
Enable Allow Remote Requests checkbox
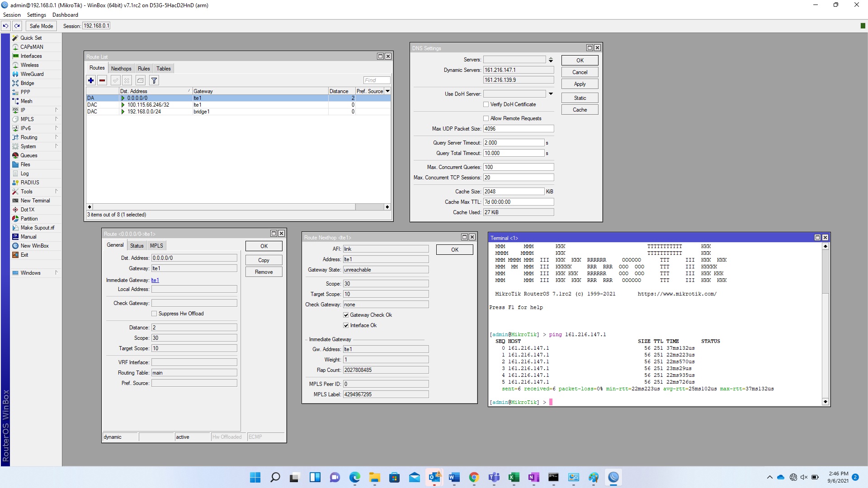click(x=486, y=118)
